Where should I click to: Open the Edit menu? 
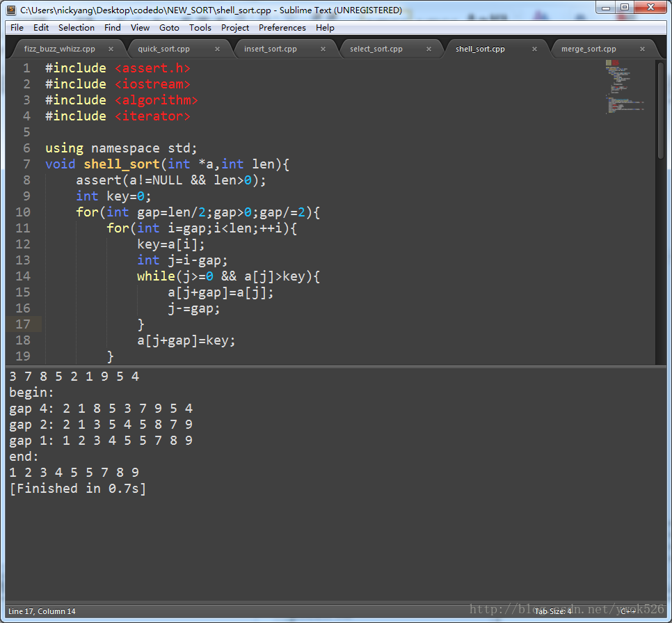(x=41, y=28)
